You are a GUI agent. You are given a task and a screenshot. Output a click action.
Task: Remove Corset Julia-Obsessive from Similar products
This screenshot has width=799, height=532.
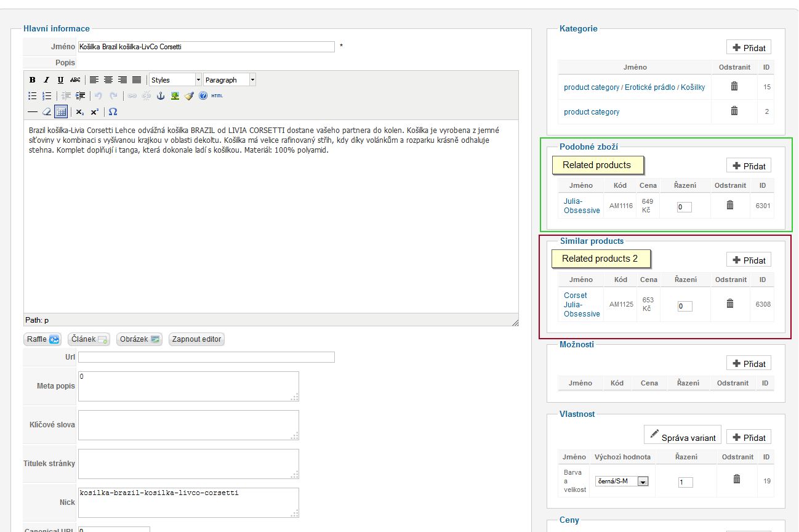pyautogui.click(x=730, y=304)
